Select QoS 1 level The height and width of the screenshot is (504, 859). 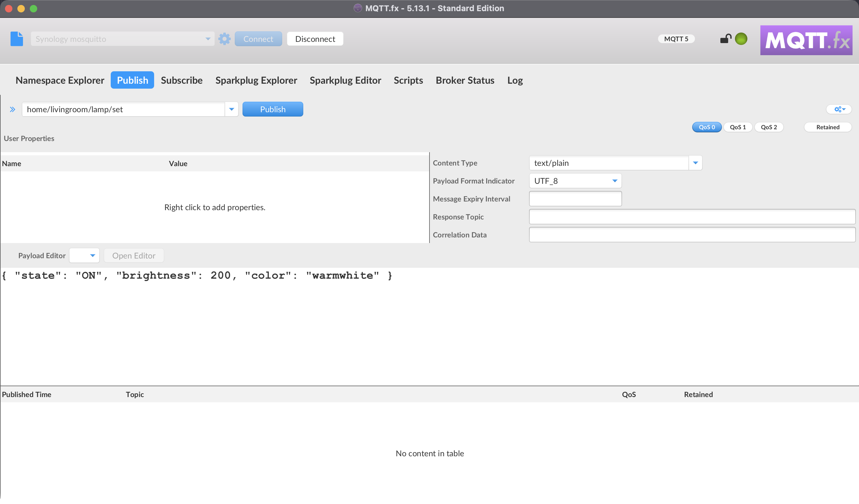point(738,127)
